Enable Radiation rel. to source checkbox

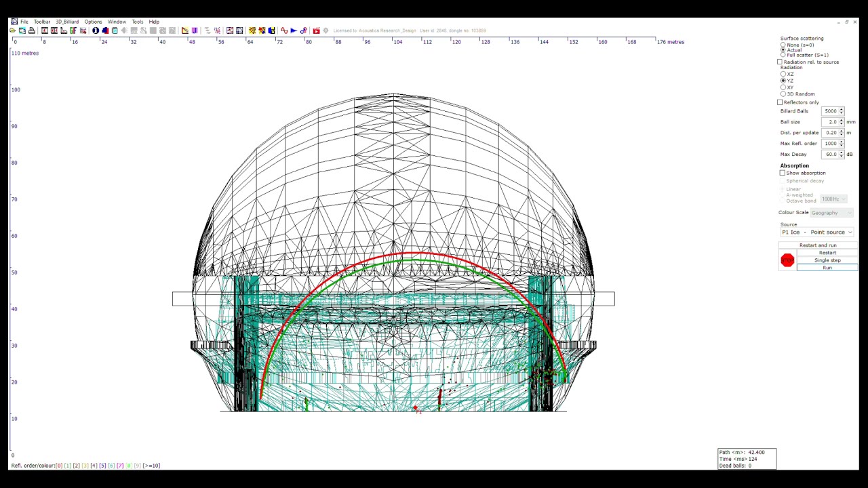pos(780,62)
